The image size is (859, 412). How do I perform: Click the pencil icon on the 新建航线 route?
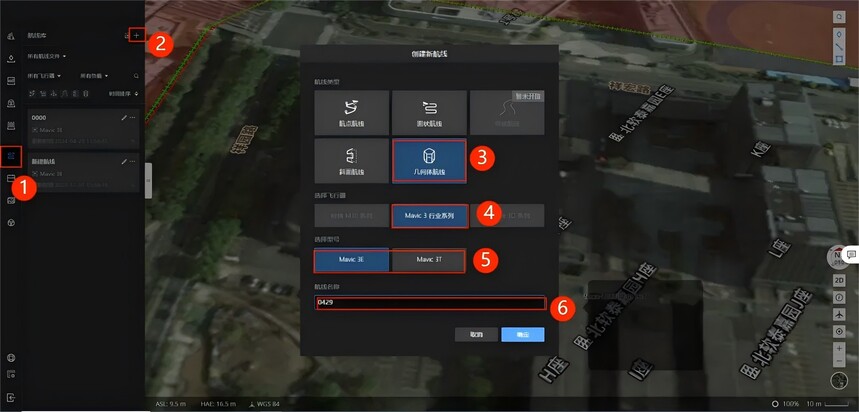[x=124, y=162]
